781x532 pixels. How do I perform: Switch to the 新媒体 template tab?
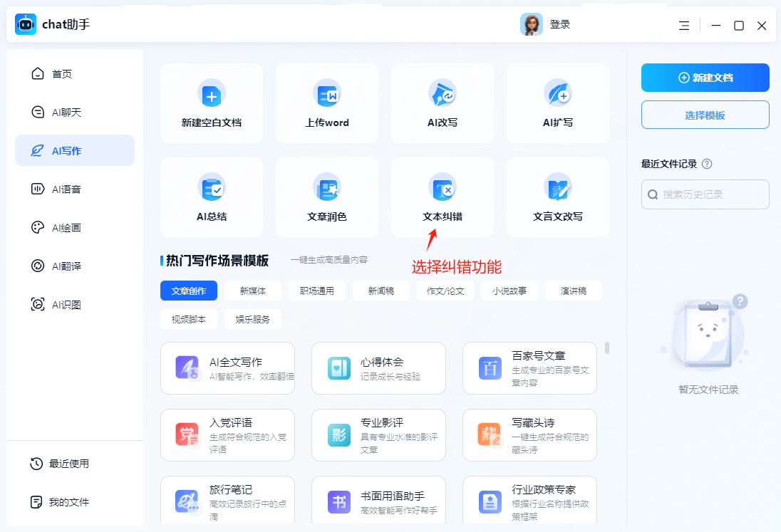click(252, 291)
